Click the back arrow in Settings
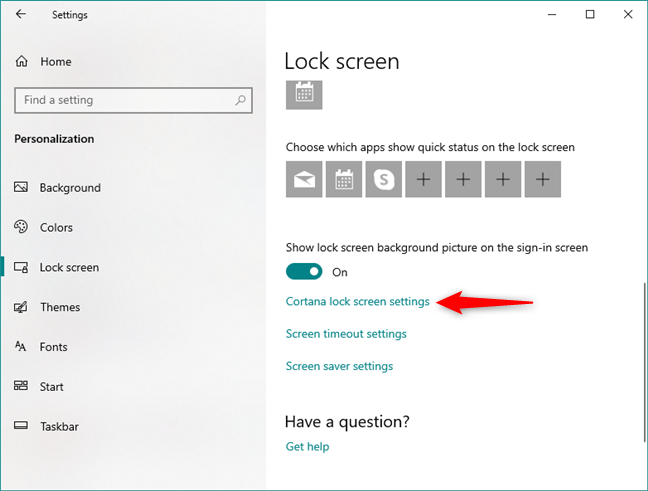 click(x=21, y=15)
